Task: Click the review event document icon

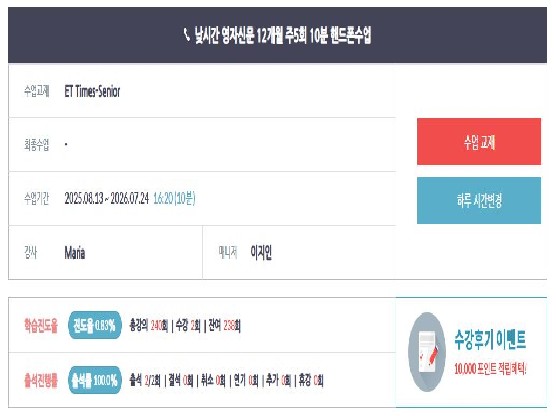Action: 427,352
